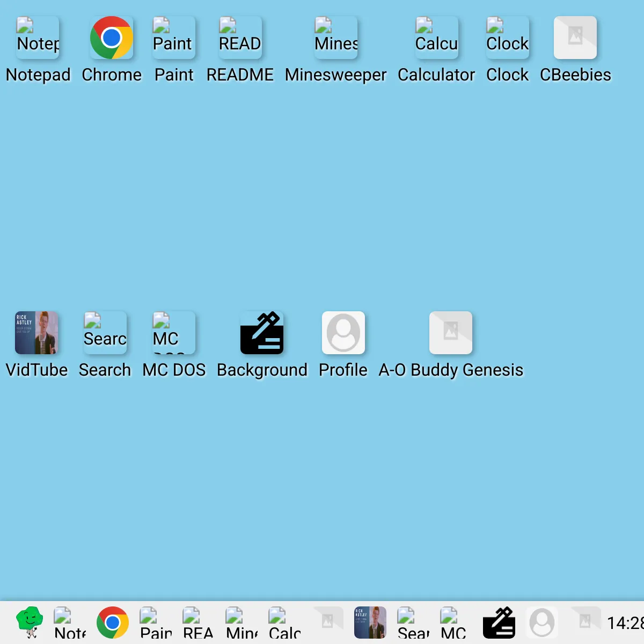Launch MC DOS

173,332
